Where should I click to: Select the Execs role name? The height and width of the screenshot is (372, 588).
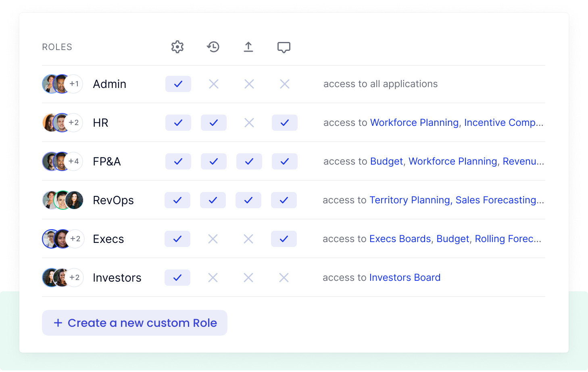pyautogui.click(x=108, y=239)
